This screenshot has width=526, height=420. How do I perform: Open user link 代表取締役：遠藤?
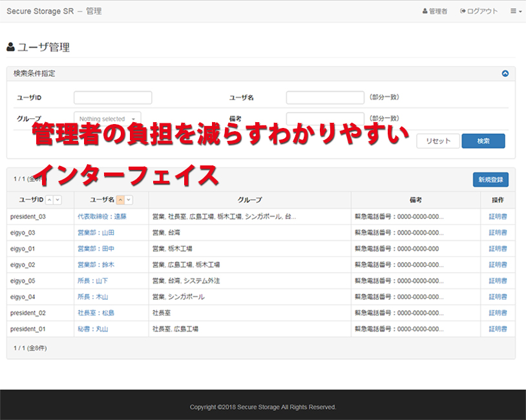point(102,216)
